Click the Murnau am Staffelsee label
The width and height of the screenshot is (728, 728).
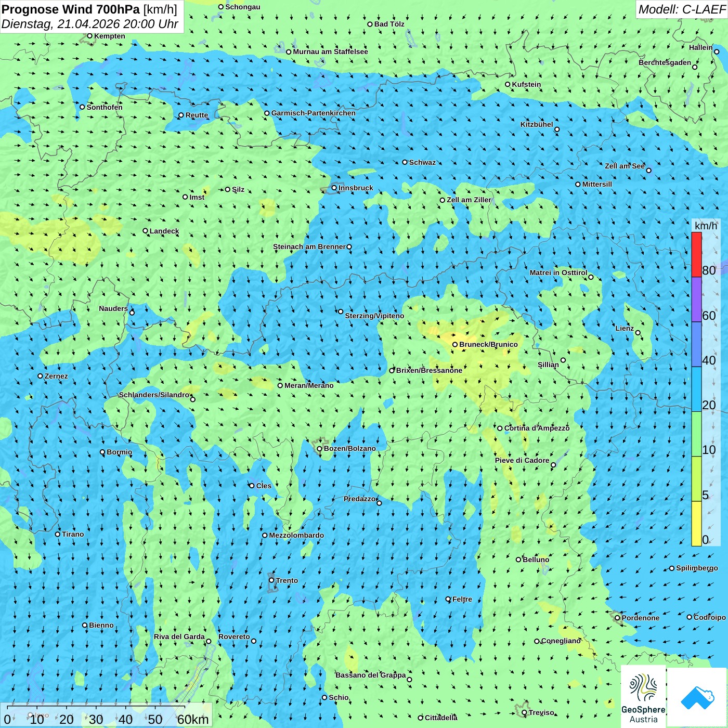point(330,51)
